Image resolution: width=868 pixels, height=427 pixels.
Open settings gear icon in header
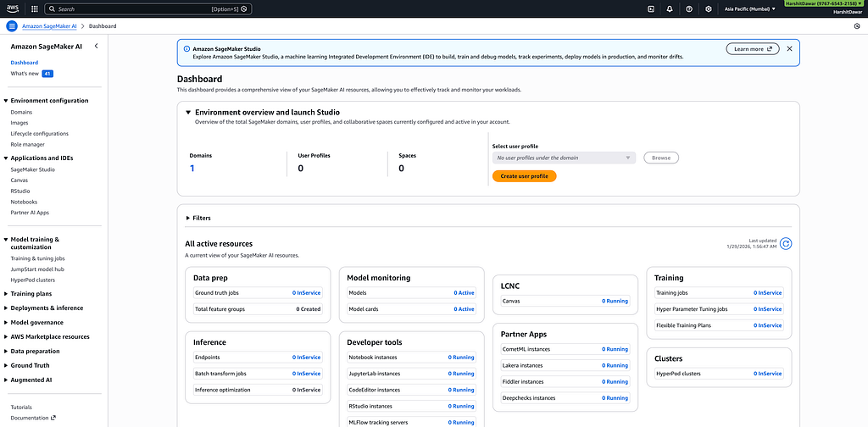[x=709, y=8]
